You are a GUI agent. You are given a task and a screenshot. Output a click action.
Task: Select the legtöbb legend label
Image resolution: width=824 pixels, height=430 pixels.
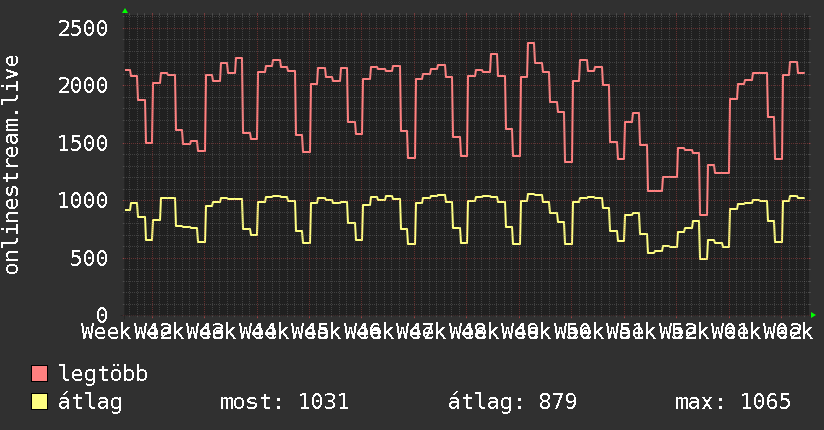[x=103, y=375]
